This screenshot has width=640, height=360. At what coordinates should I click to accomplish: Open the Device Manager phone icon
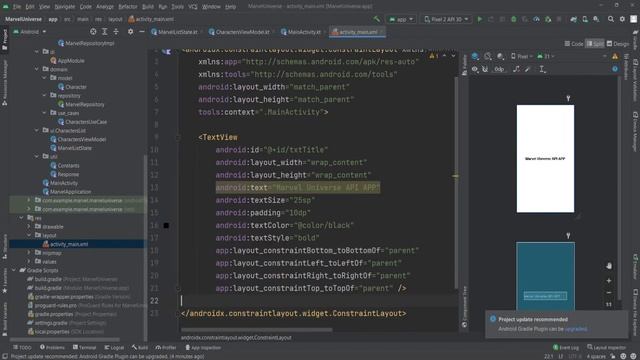tap(585, 19)
